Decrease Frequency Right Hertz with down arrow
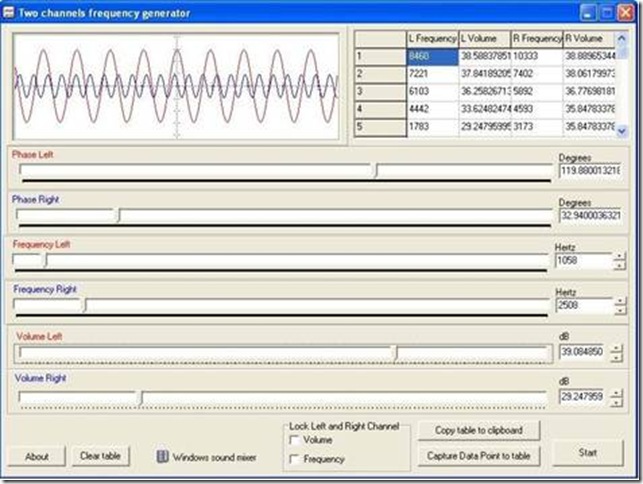 pos(619,310)
